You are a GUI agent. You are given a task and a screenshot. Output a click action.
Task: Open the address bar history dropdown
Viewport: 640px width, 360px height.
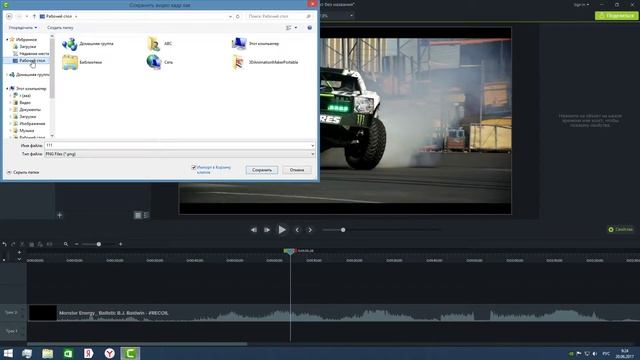(230, 16)
